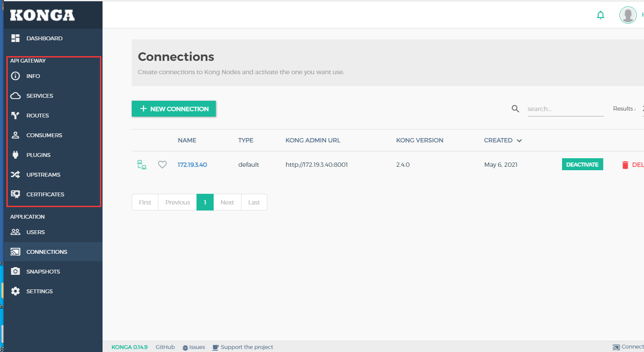Focus the connections search field
644x352 pixels.
coord(565,109)
